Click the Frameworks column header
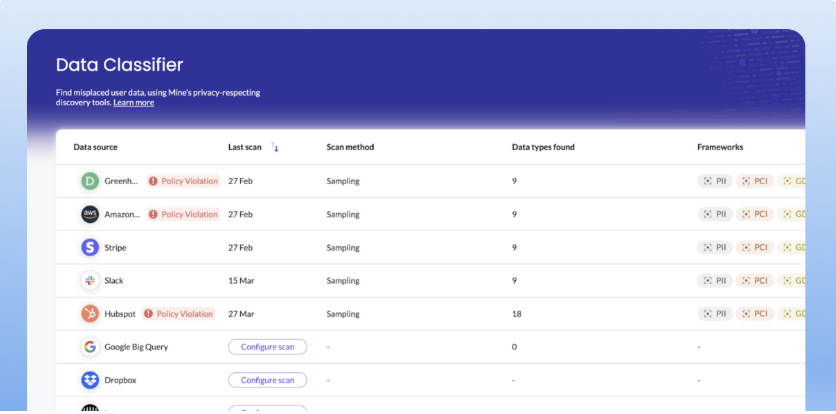Image resolution: width=836 pixels, height=414 pixels. pos(720,147)
